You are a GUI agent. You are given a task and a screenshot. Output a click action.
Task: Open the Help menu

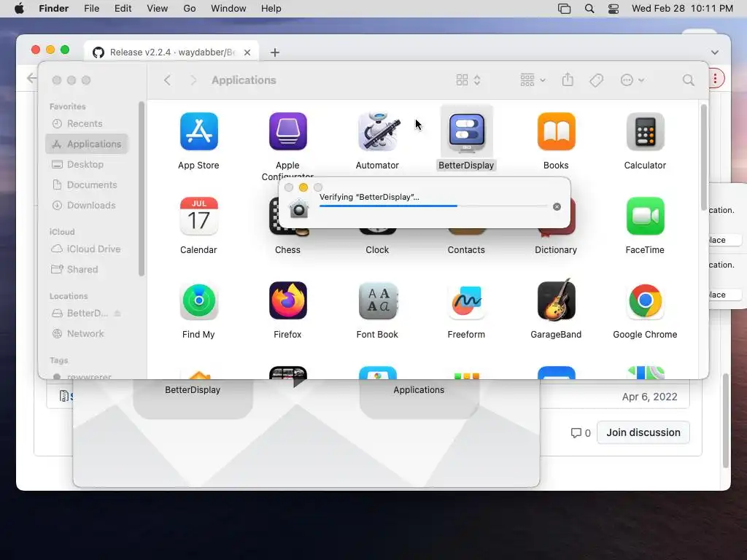pos(271,9)
